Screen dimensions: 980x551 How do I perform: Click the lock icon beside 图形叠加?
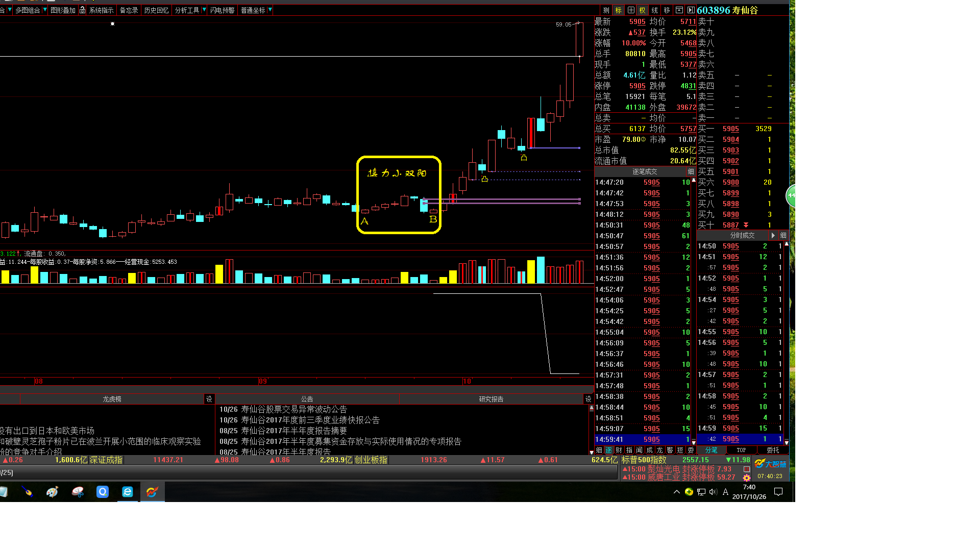(82, 10)
